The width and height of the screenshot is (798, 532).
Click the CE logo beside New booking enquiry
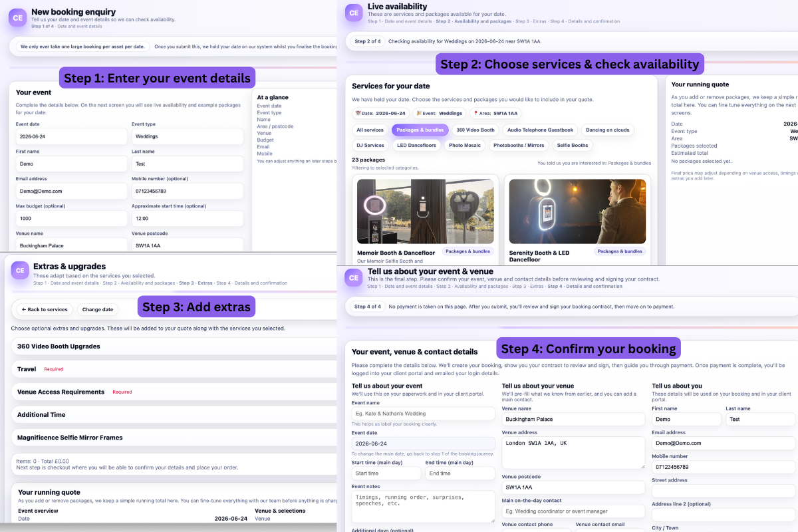coord(17,18)
